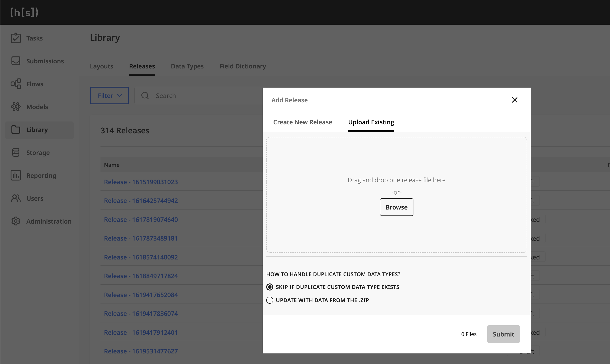This screenshot has width=610, height=364.
Task: Switch to the Data Types tab
Action: [187, 66]
